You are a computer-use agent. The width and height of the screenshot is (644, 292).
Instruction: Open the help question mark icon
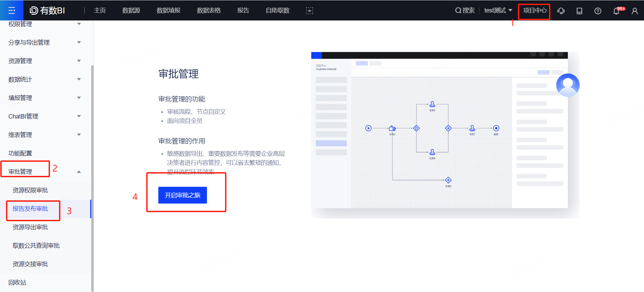click(x=597, y=11)
